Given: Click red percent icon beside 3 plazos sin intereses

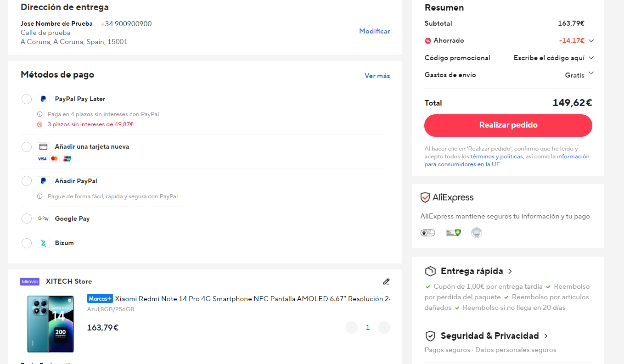Looking at the screenshot, I should click(x=39, y=124).
